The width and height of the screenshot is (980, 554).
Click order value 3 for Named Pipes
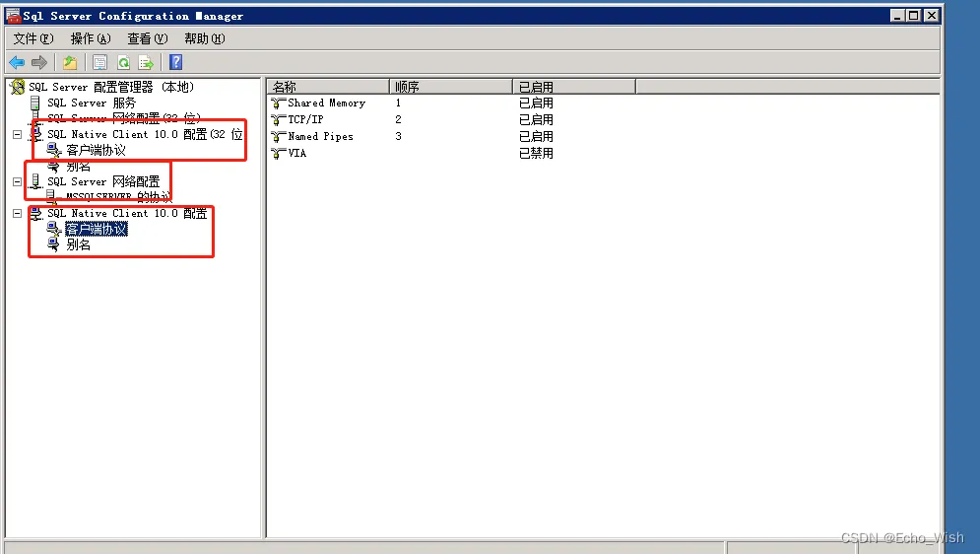click(x=398, y=136)
